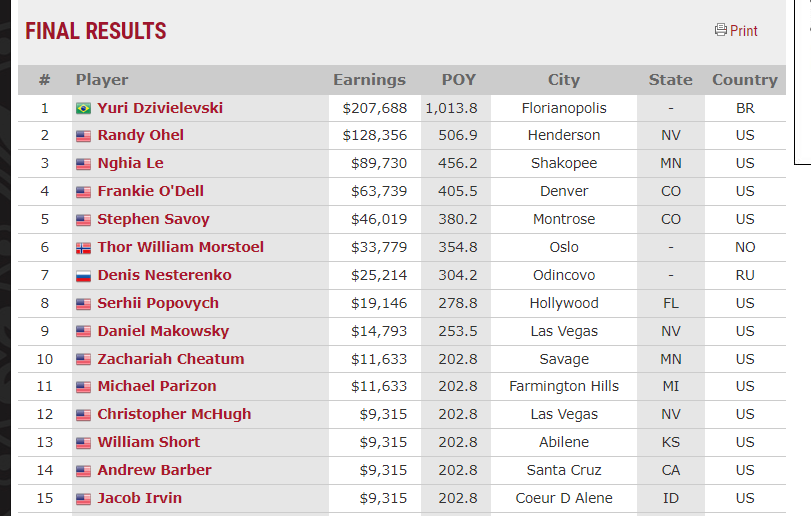Click the US flag beside Jacob Irvin
811x516 pixels.
[x=84, y=498]
